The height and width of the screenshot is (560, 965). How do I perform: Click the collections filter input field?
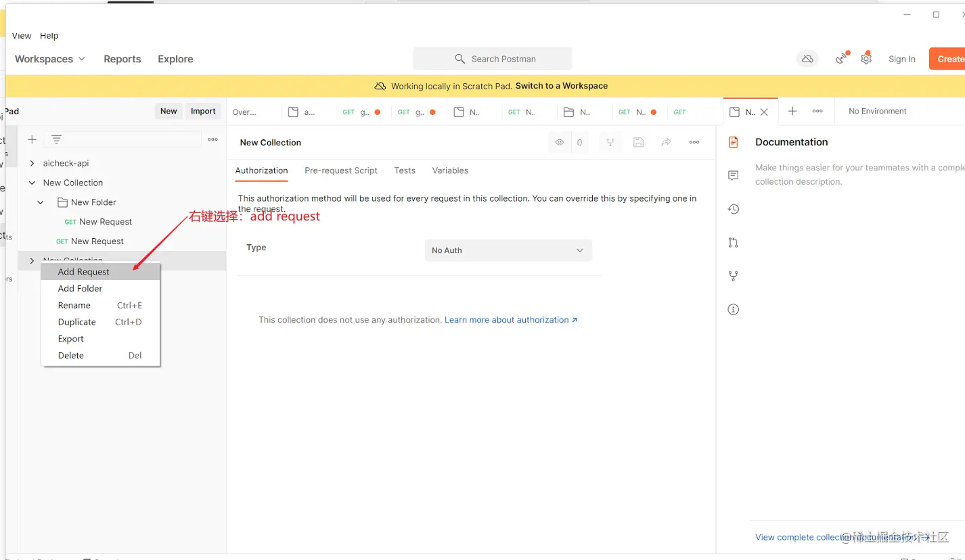(x=122, y=139)
